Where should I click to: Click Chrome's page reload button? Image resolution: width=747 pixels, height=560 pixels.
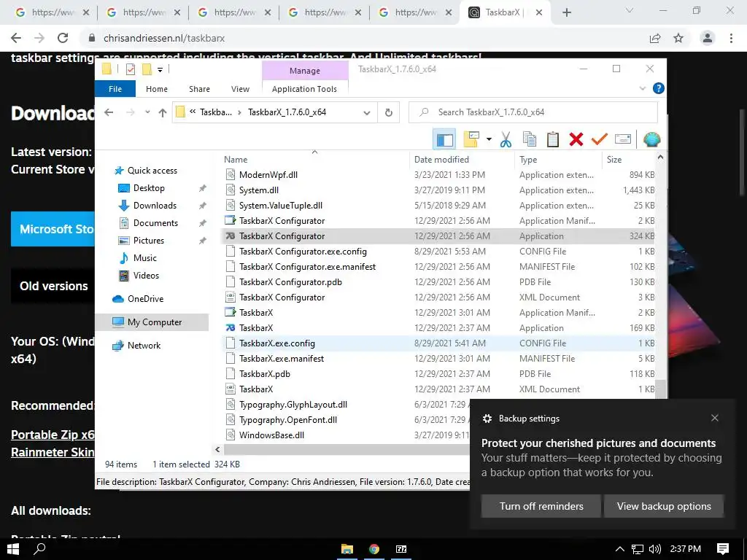point(63,38)
